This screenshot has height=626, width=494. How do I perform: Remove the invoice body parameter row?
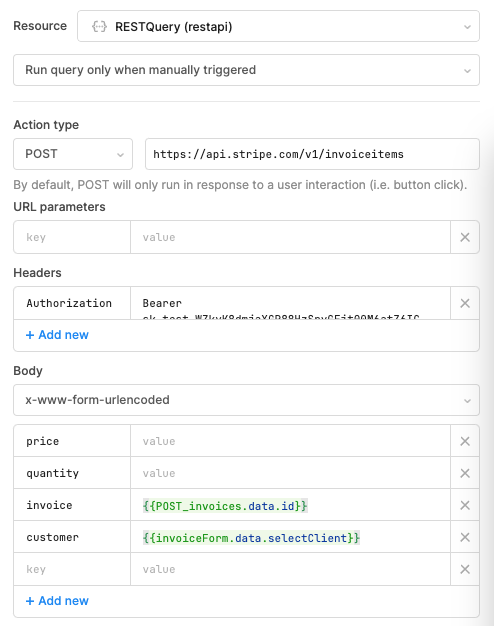click(465, 505)
